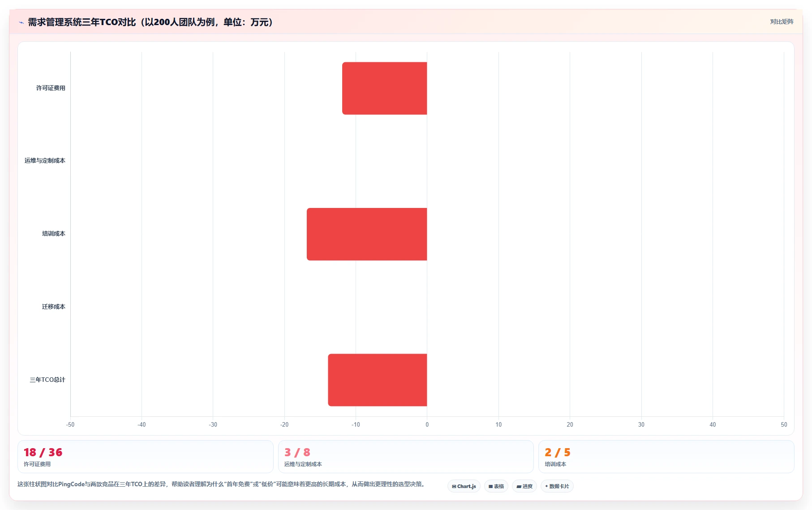Click the 培训成本 axis label
812x510 pixels.
tap(54, 234)
